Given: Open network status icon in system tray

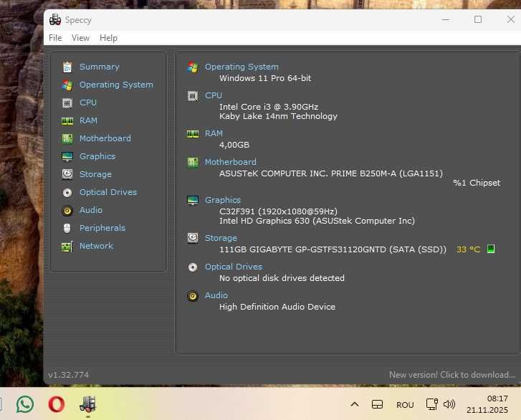Looking at the screenshot, I should 432,404.
